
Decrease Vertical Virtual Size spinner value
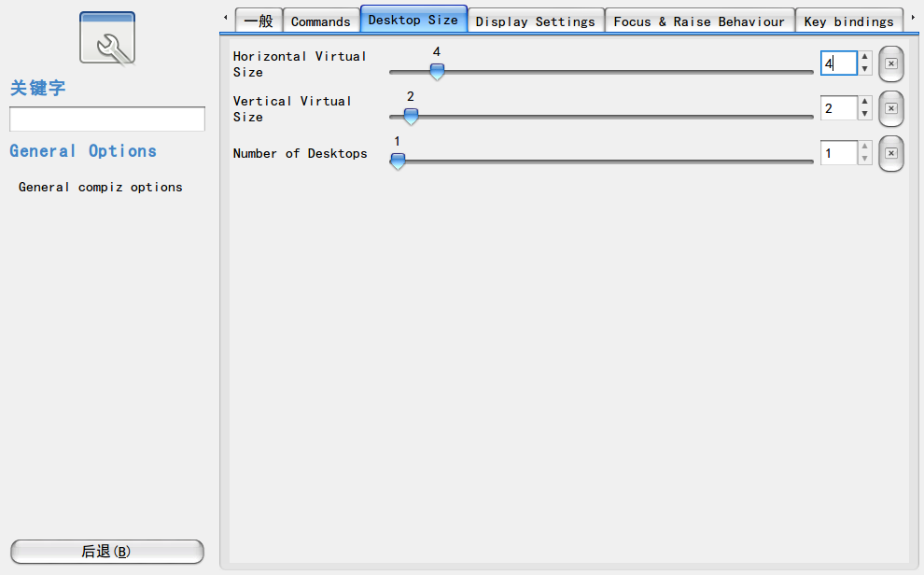click(864, 114)
